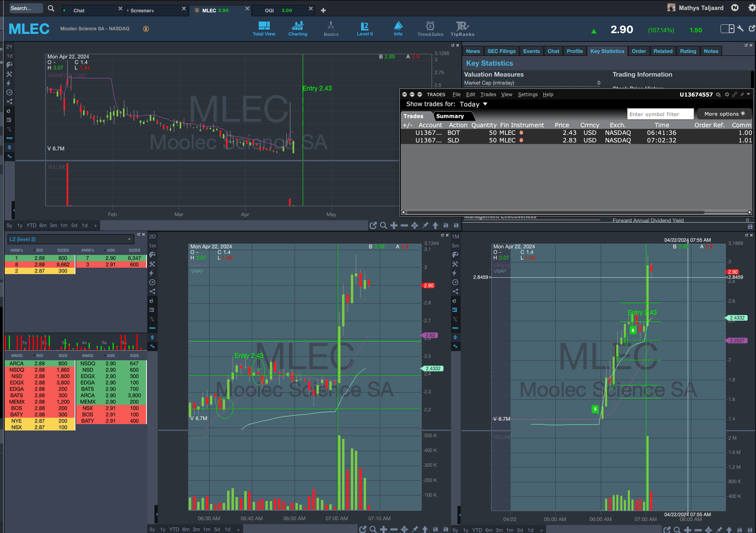Screen dimensions: 756x533
Task: Click the More options button
Action: (724, 114)
